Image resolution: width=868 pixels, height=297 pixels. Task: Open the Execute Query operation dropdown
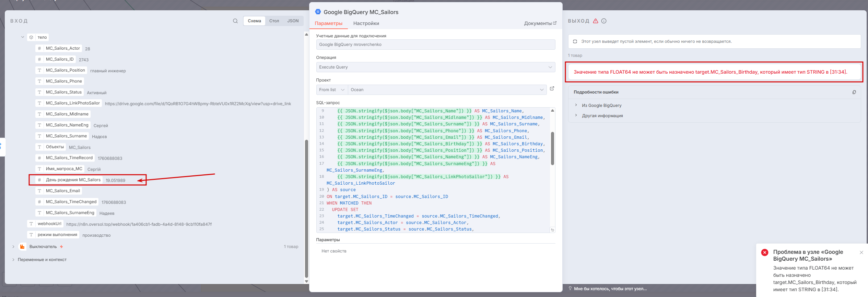pyautogui.click(x=435, y=67)
